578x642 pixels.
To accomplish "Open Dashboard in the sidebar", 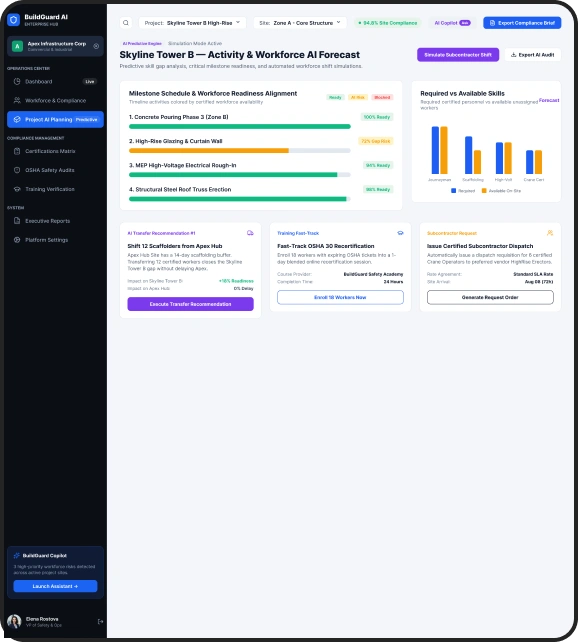I will pyautogui.click(x=55, y=81).
